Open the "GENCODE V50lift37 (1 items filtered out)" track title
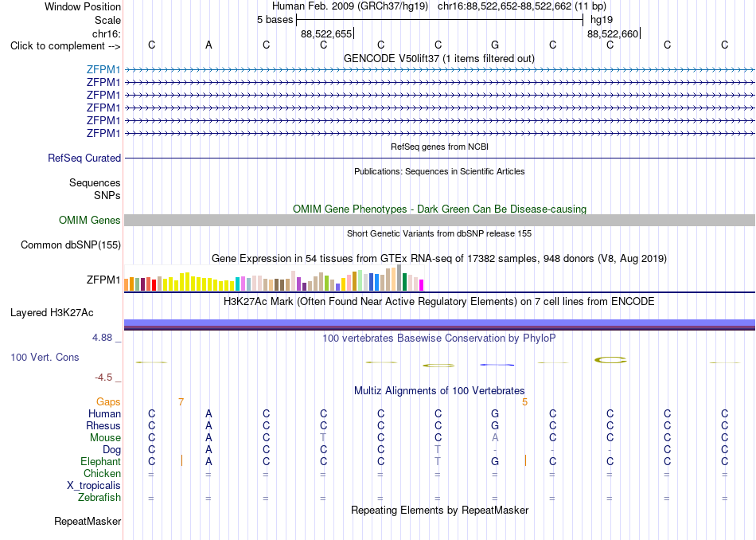The image size is (756, 540). coord(439,58)
